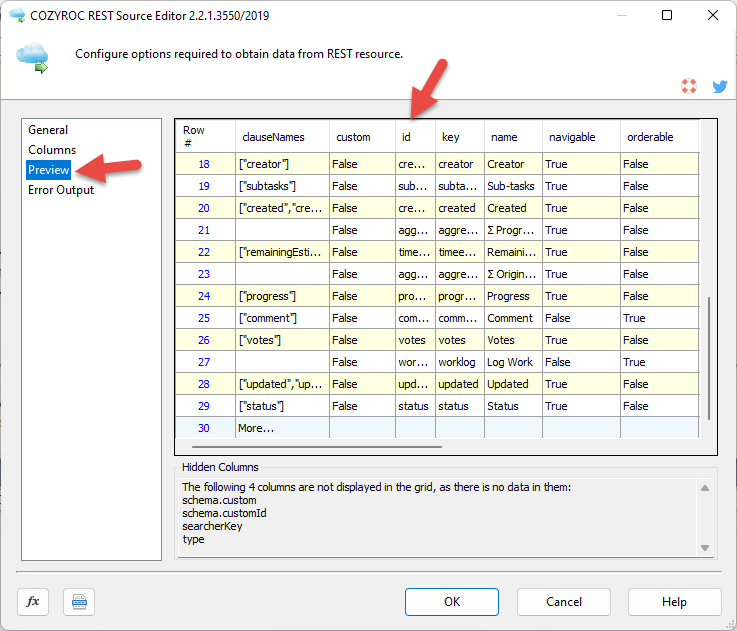Image resolution: width=737 pixels, height=631 pixels.
Task: Select the ["creator"] clauseNames cell
Action: 282,164
